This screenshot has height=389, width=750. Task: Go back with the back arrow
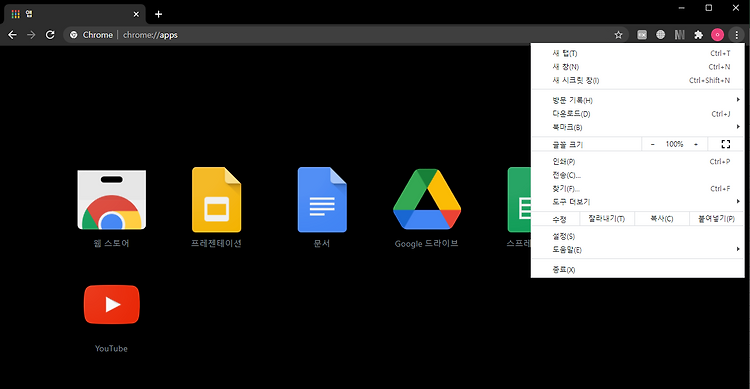(12, 35)
